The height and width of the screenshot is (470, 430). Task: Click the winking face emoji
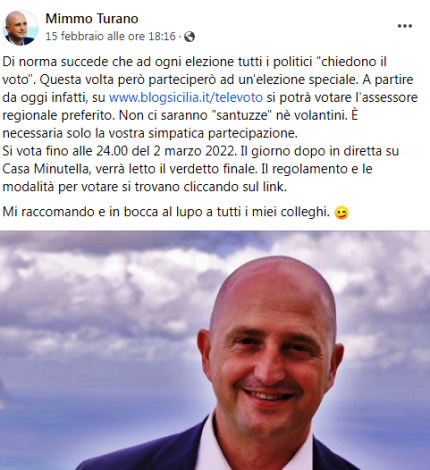341,212
